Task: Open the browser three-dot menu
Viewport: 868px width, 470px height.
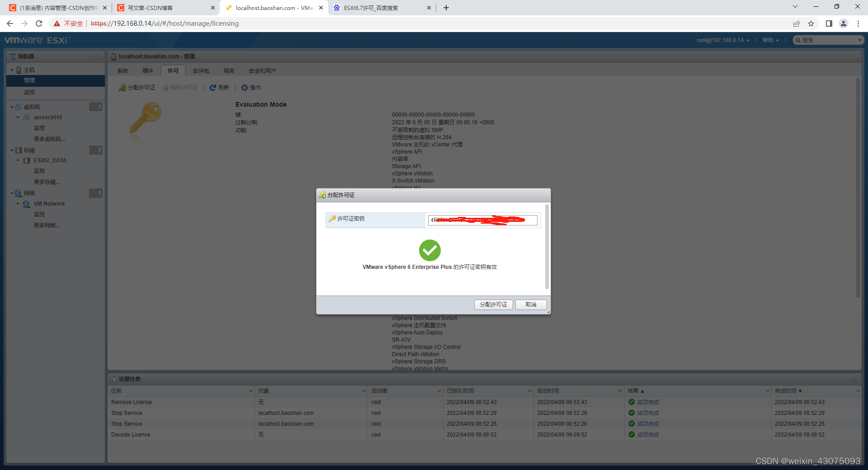Action: tap(858, 23)
